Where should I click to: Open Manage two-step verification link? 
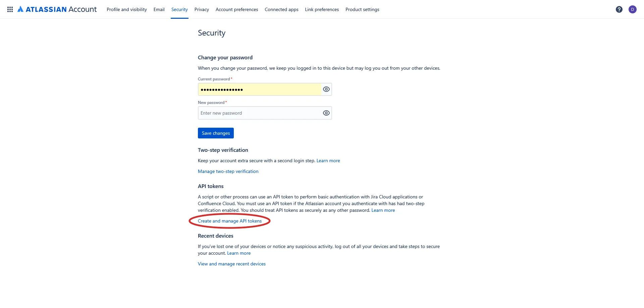point(228,171)
